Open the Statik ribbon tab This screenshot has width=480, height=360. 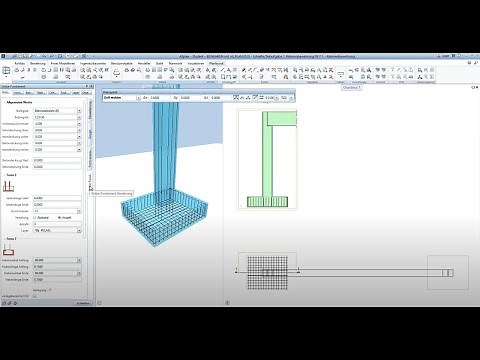click(x=160, y=63)
